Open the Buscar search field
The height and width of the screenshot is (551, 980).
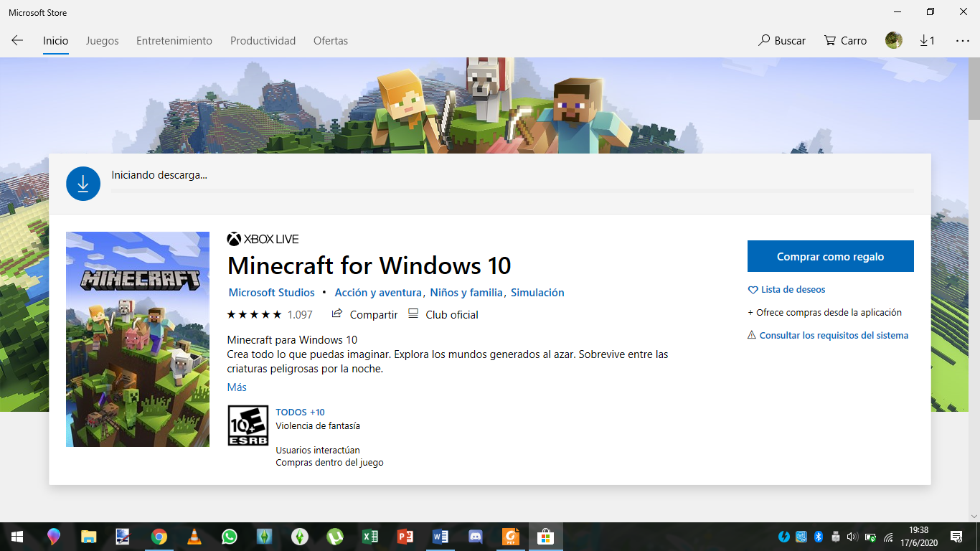[x=782, y=41]
